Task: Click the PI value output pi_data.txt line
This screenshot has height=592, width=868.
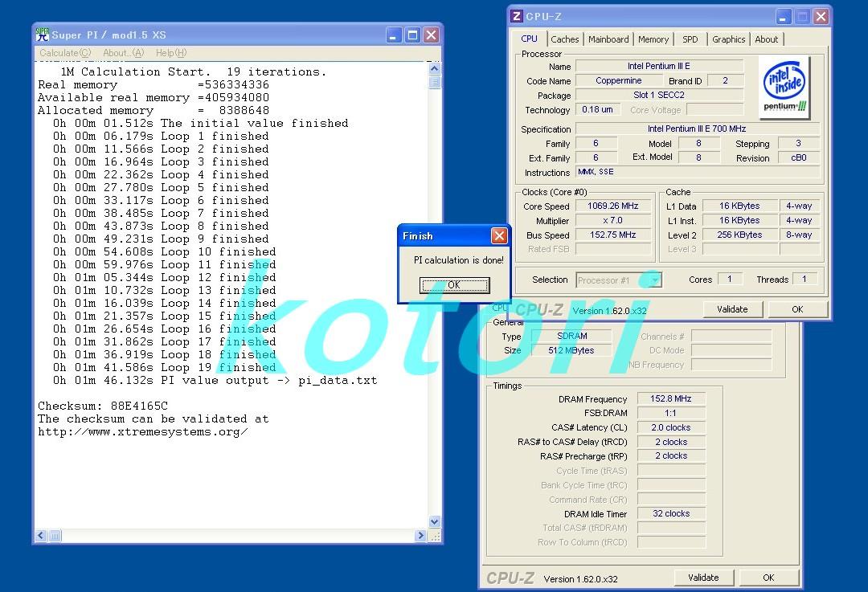Action: pyautogui.click(x=215, y=380)
